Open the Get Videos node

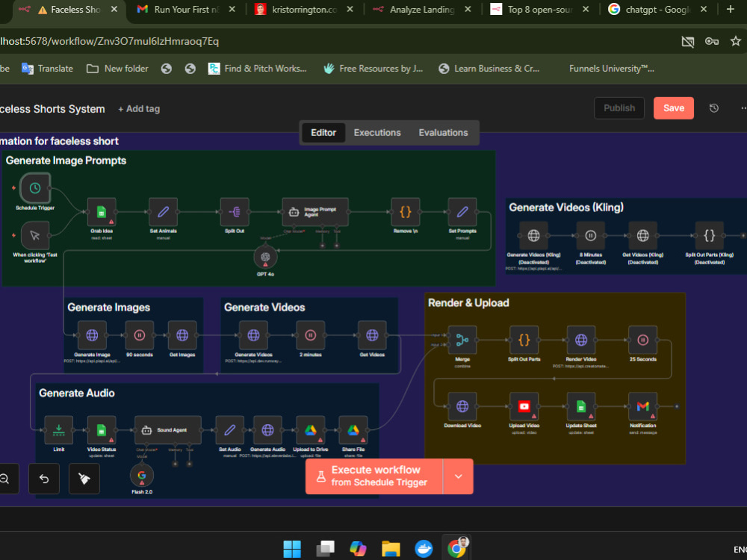(x=372, y=335)
